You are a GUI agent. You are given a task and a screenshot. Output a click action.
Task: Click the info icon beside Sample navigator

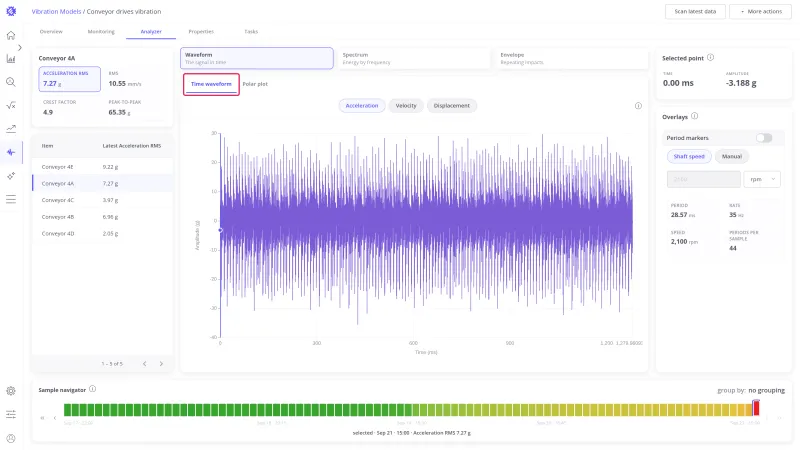click(92, 389)
